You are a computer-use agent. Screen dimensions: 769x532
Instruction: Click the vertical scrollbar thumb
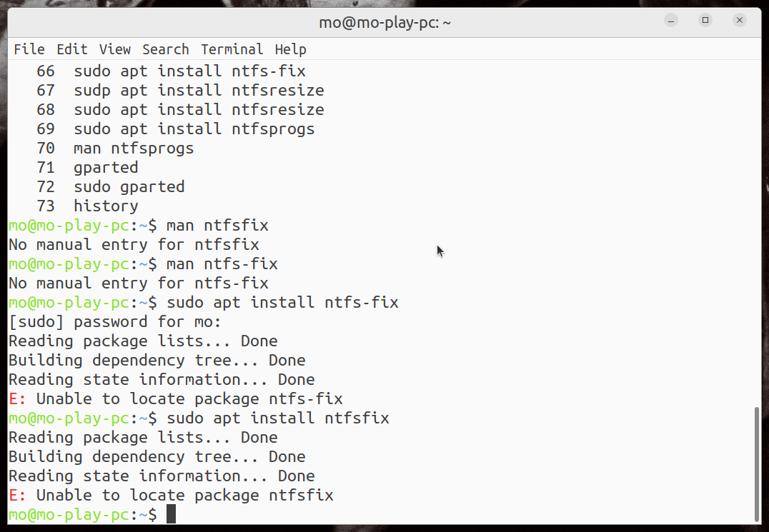click(x=758, y=464)
